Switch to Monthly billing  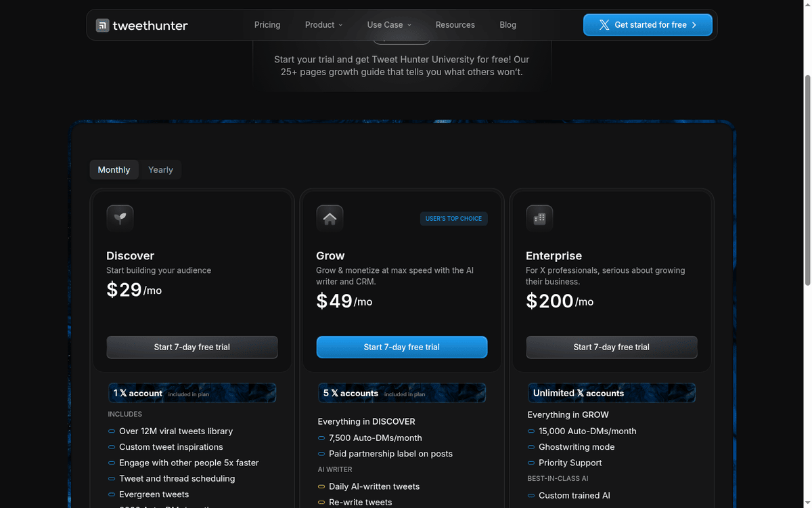(x=114, y=170)
